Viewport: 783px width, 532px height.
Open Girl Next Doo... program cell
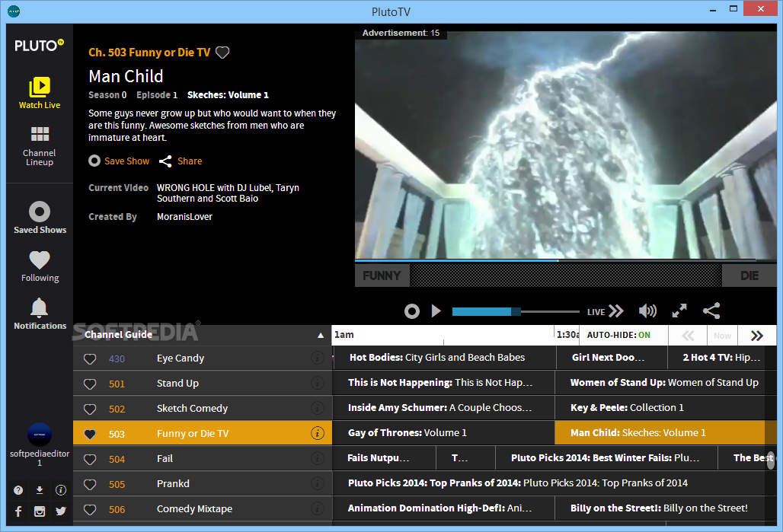click(x=612, y=357)
